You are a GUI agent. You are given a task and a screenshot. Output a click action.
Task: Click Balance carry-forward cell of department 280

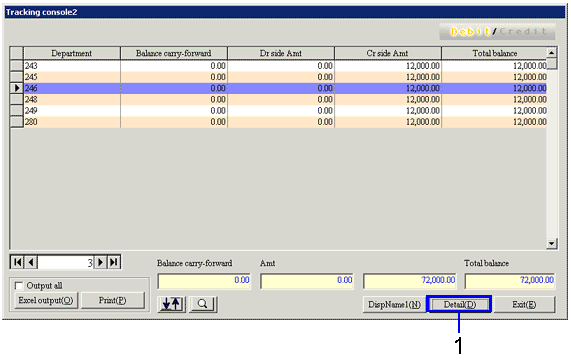pyautogui.click(x=174, y=122)
